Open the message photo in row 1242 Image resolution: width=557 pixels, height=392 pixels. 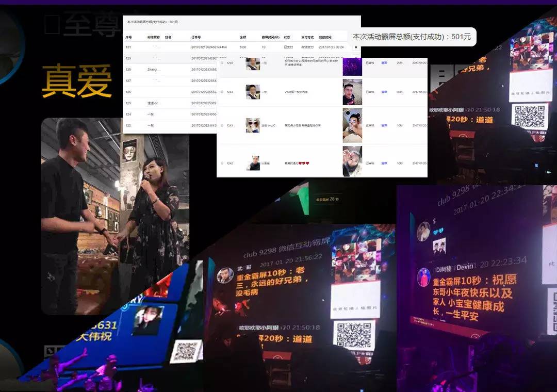352,161
